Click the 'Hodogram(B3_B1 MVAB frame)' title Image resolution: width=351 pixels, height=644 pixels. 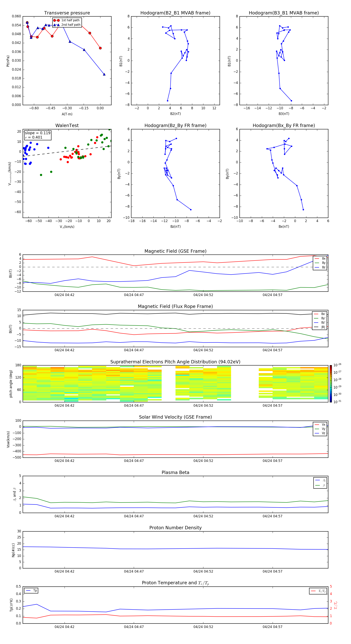pos(284,13)
